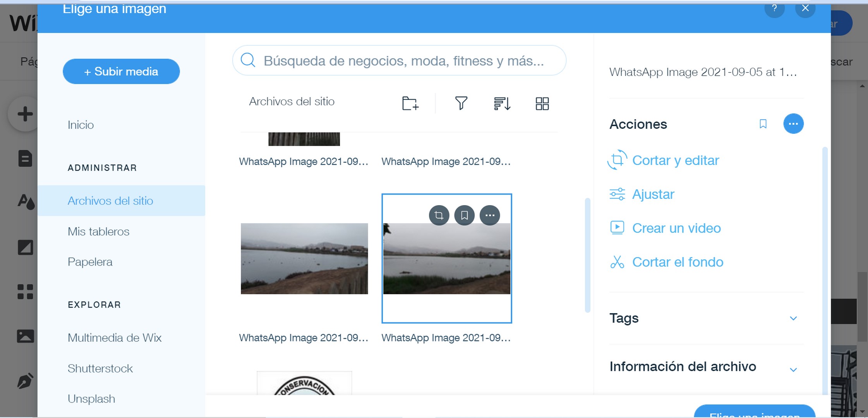This screenshot has height=418, width=868.
Task: Open Archivos del sitio in sidebar
Action: [x=110, y=200]
